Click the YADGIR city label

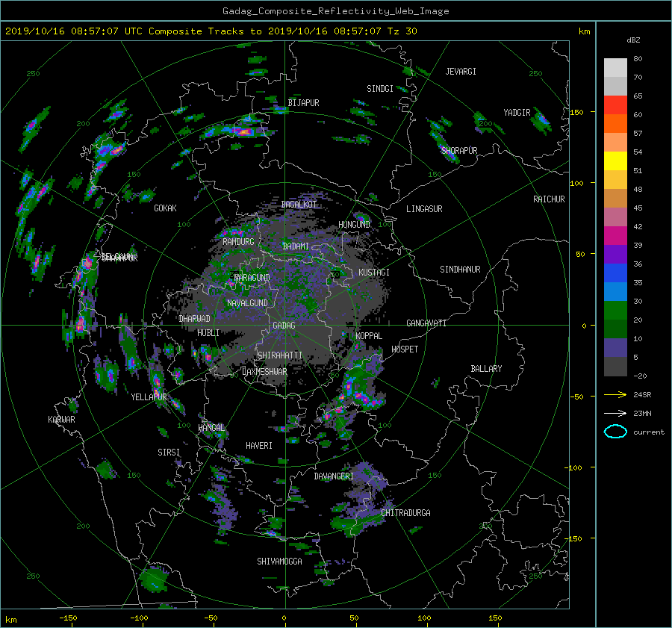coord(517,113)
